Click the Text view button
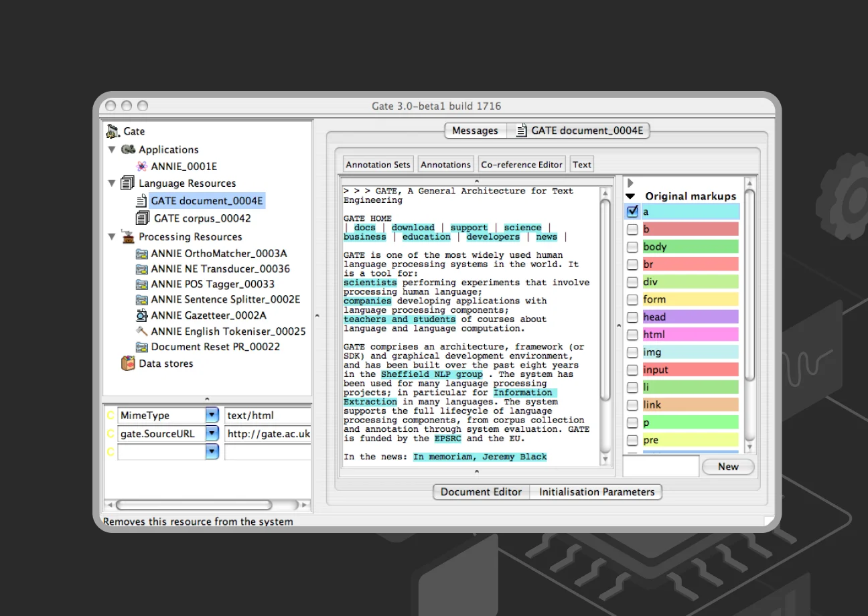Image resolution: width=868 pixels, height=616 pixels. click(582, 164)
